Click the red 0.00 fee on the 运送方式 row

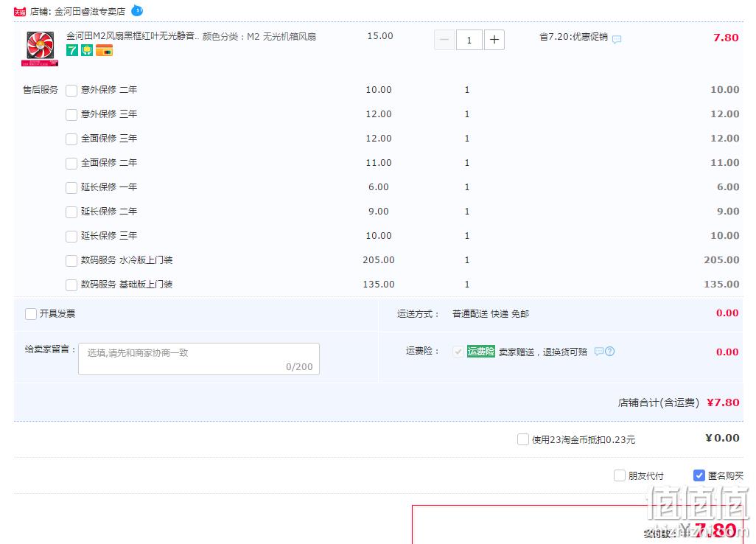(727, 313)
